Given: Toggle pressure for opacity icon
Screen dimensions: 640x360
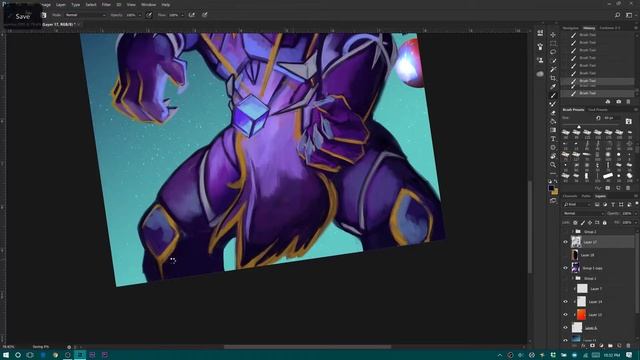Looking at the screenshot, I should [x=149, y=15].
